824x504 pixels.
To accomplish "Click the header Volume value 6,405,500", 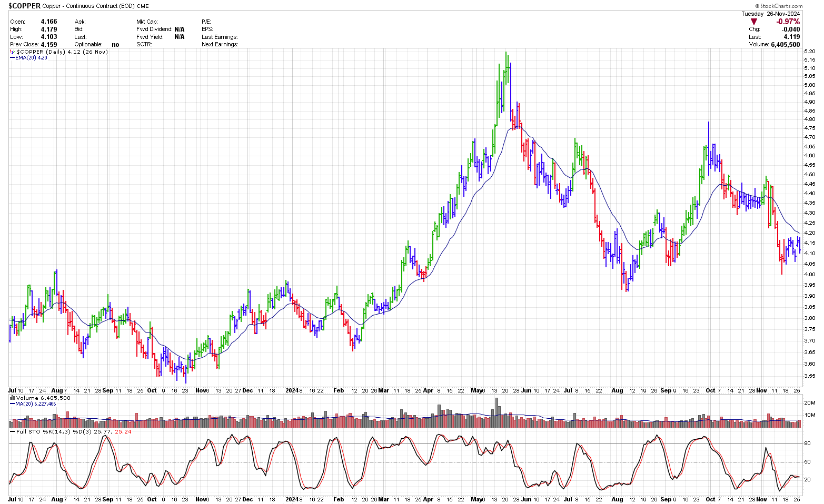I will 786,45.
